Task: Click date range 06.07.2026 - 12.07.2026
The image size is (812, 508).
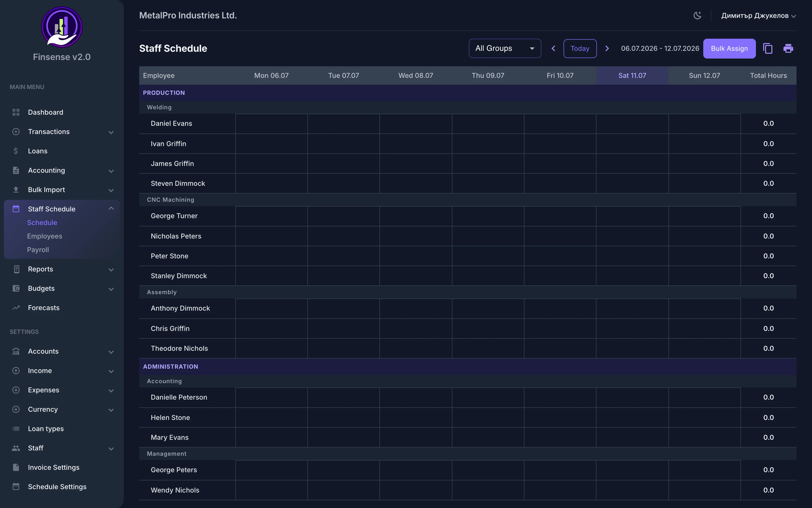Action: (660, 48)
